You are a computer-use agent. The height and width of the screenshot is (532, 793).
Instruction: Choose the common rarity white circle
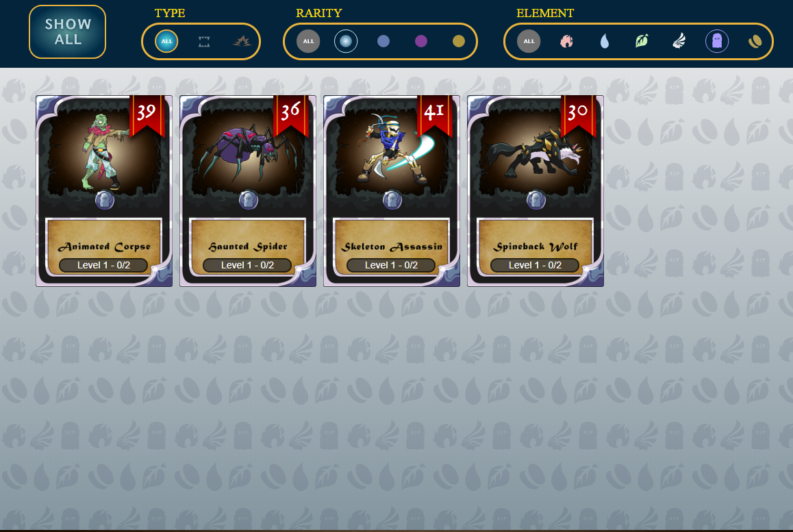pos(346,42)
